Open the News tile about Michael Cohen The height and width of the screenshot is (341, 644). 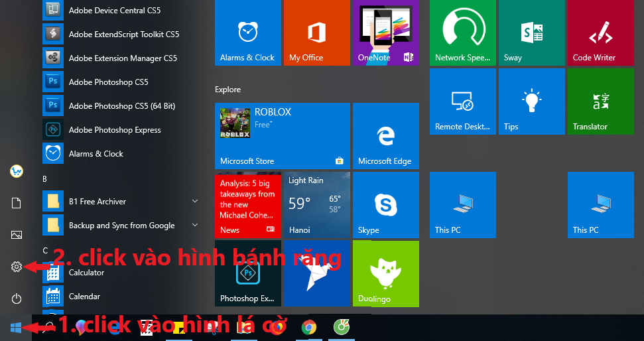[248, 205]
